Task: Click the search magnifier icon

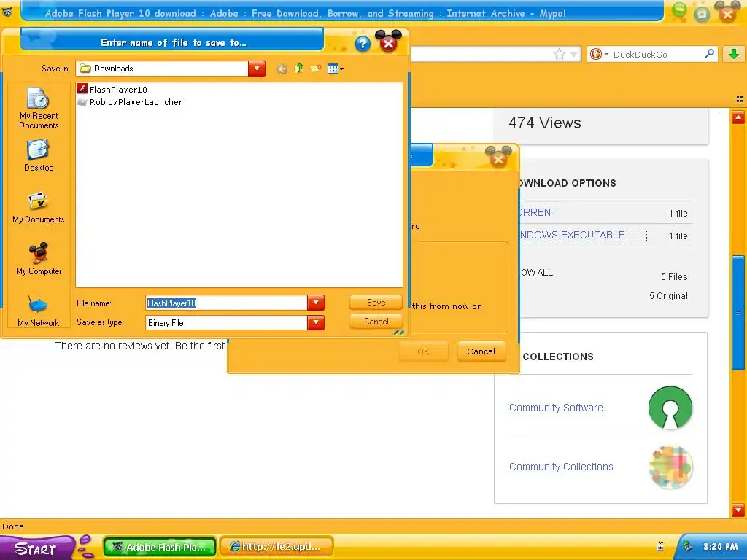Action: (x=709, y=54)
